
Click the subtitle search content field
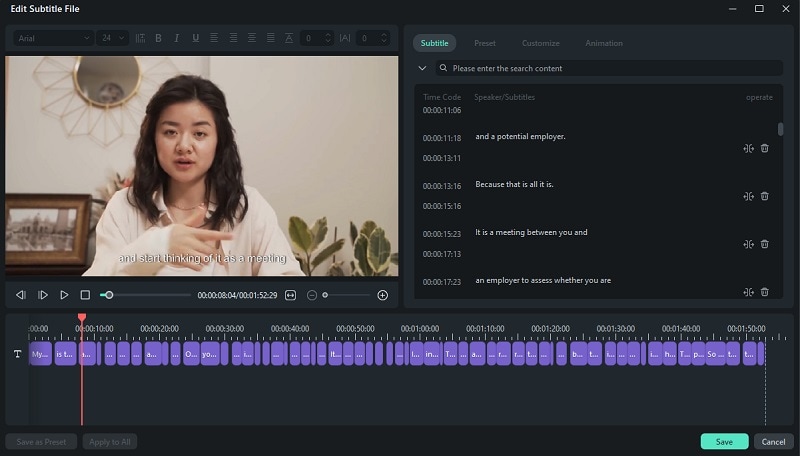[x=609, y=68]
